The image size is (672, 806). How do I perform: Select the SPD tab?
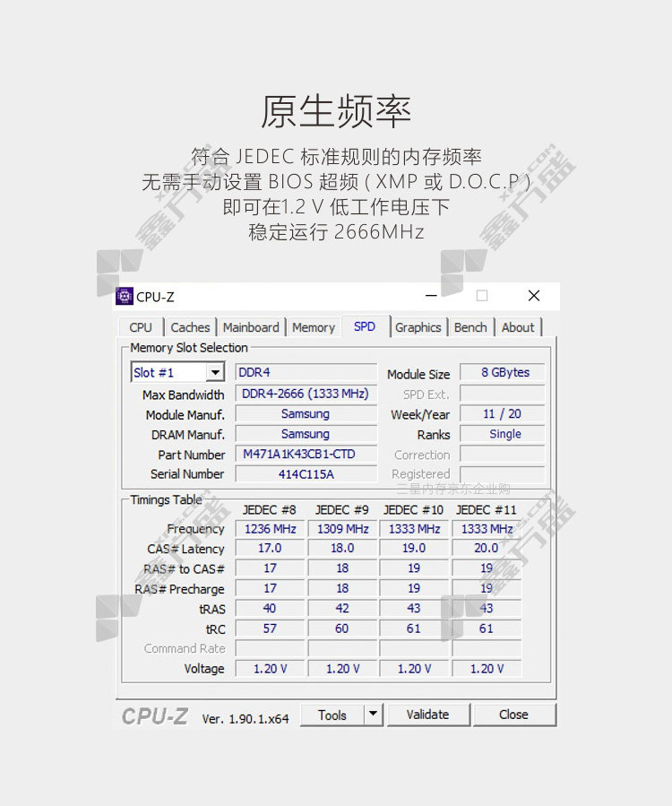pyautogui.click(x=365, y=326)
